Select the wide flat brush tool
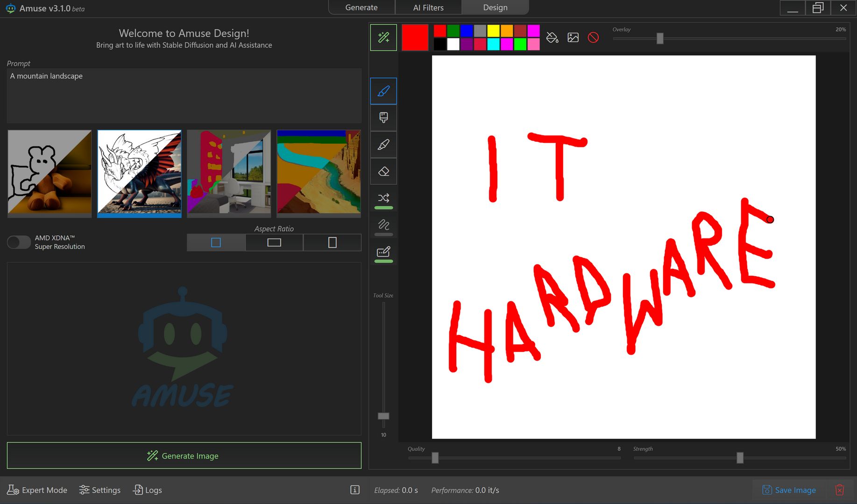The width and height of the screenshot is (857, 504). click(x=383, y=118)
